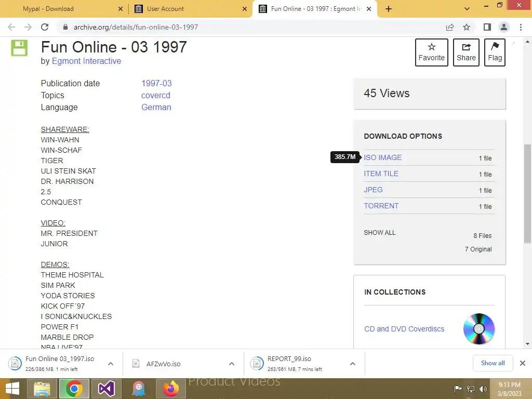Image resolution: width=532 pixels, height=399 pixels.
Task: Open Chrome three-dot menu
Action: tap(521, 27)
